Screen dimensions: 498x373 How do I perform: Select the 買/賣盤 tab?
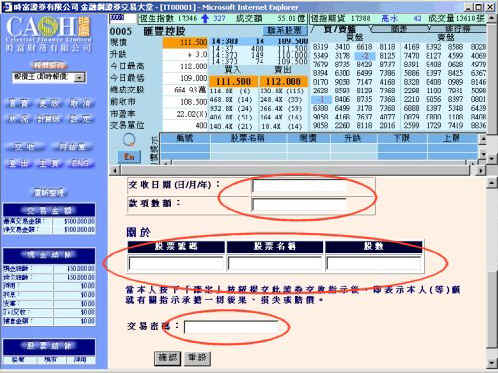(340, 29)
